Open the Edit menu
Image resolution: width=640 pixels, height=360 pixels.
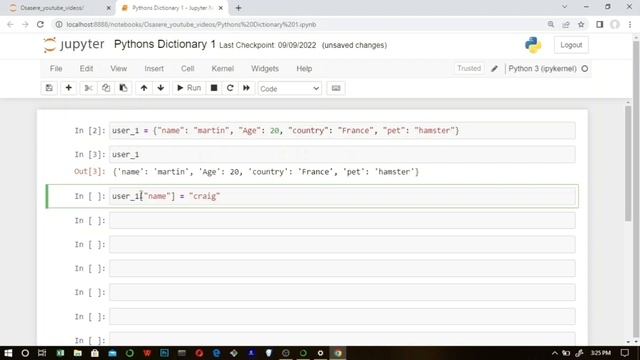86,69
